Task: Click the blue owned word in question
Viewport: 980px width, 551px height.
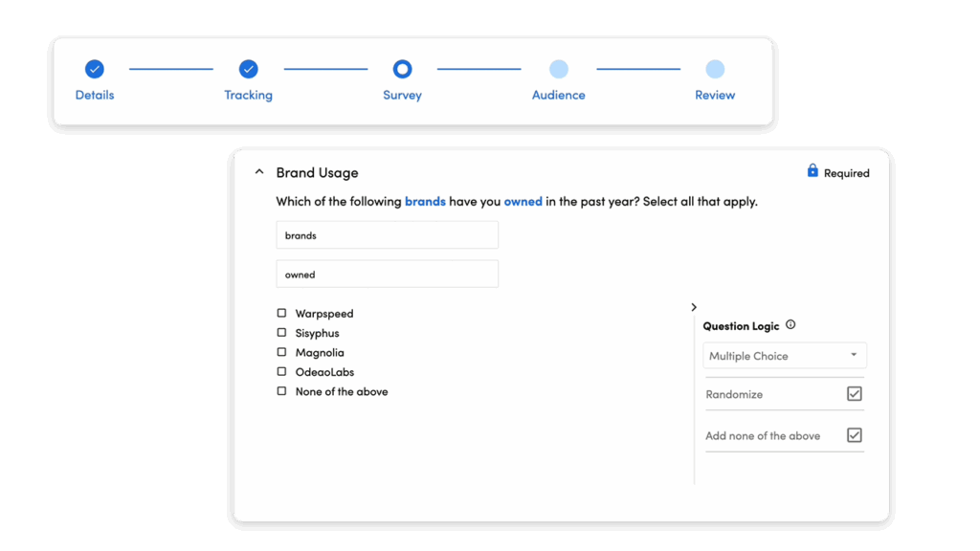Action: pyautogui.click(x=523, y=201)
